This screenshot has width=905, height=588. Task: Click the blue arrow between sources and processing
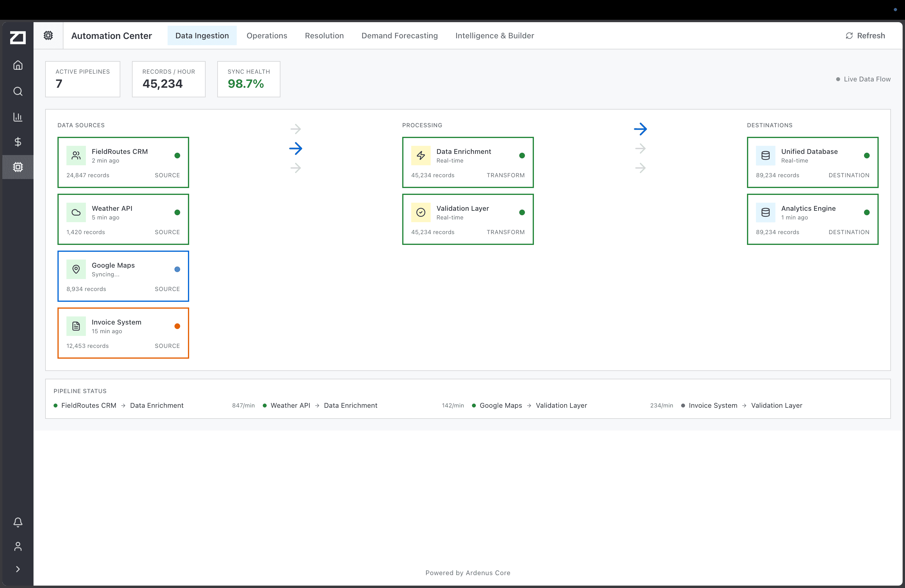coord(296,149)
